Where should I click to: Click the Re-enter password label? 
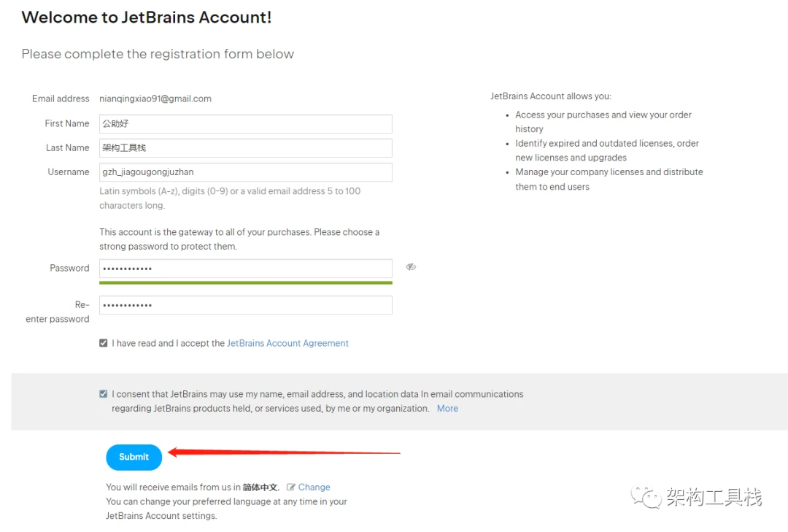(x=58, y=312)
